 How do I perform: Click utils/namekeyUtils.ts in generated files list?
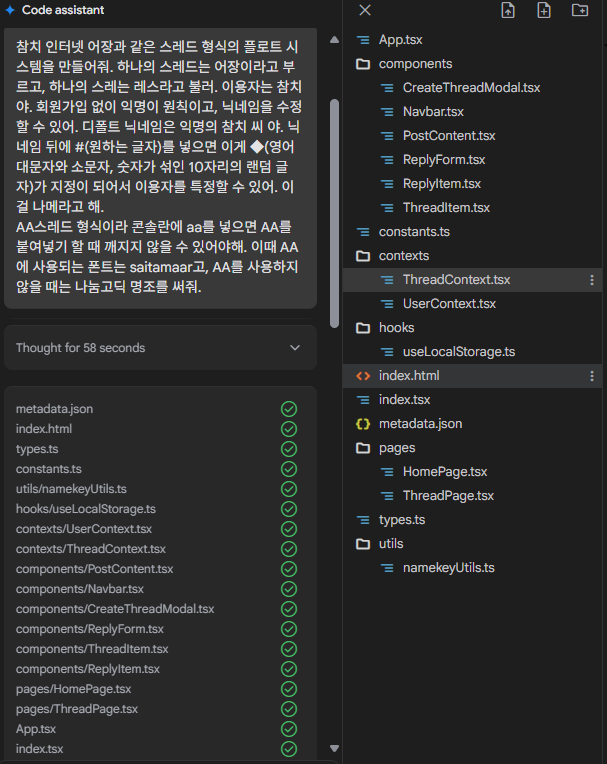71,489
